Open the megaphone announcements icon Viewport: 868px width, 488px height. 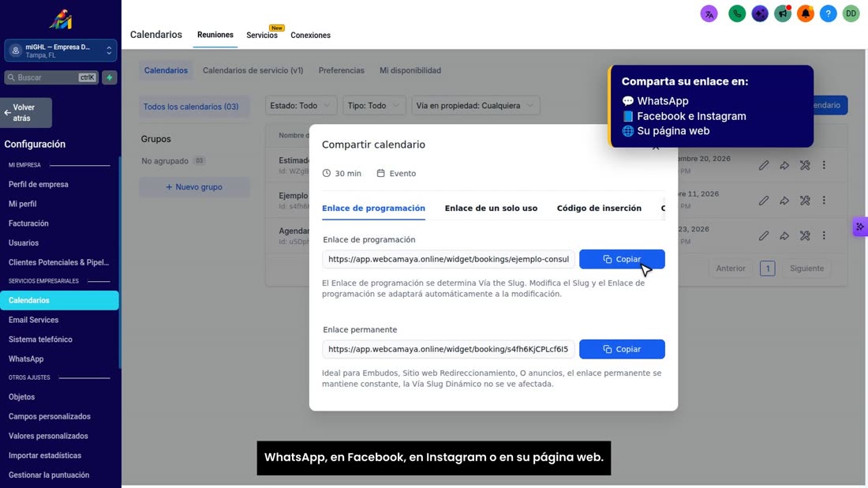[x=782, y=14]
